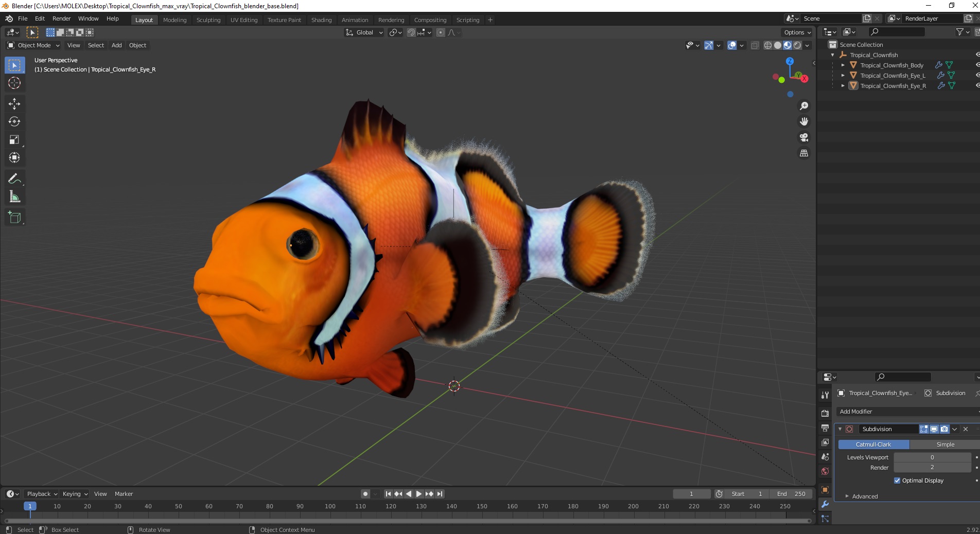Open the World properties tab
This screenshot has height=534, width=980.
pos(825,471)
